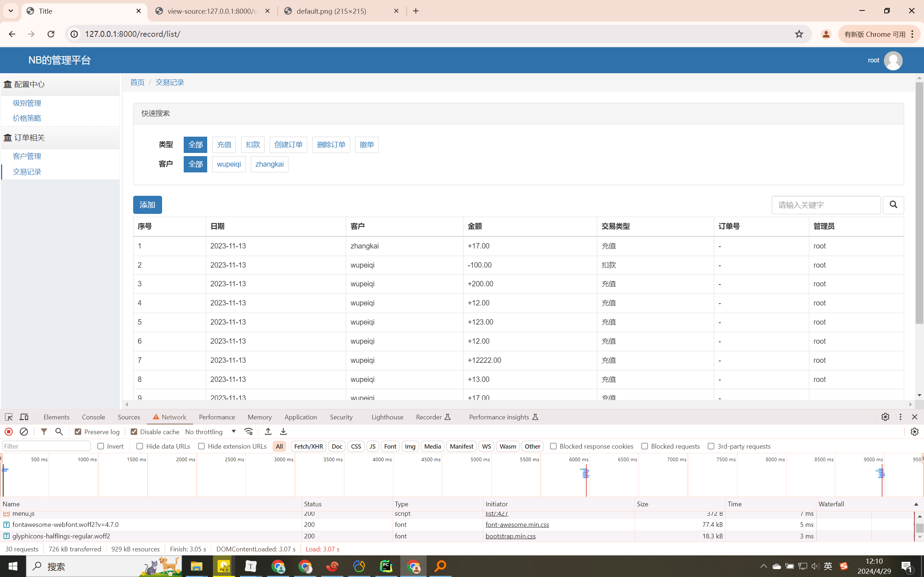Select Fetch/XHR network filter tab
924x577 pixels.
point(308,446)
